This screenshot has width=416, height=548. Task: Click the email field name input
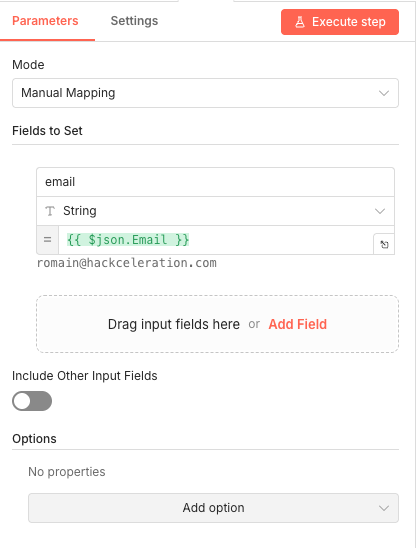[x=215, y=182]
